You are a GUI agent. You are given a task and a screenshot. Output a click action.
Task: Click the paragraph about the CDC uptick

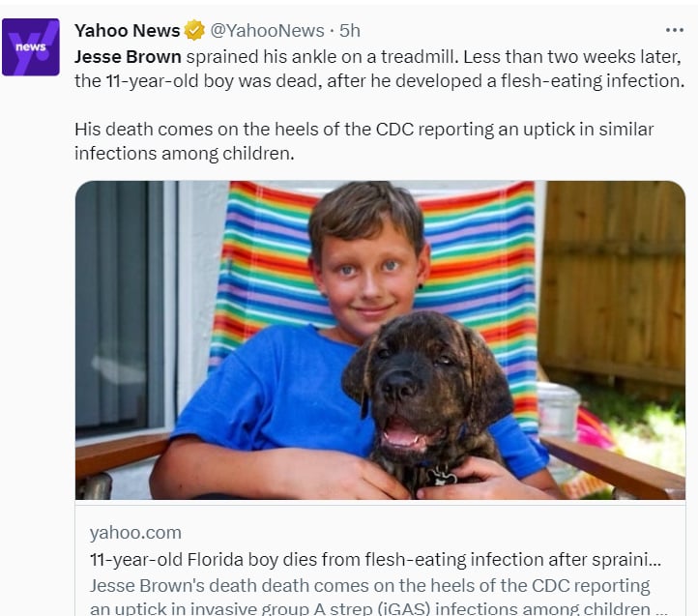364,141
